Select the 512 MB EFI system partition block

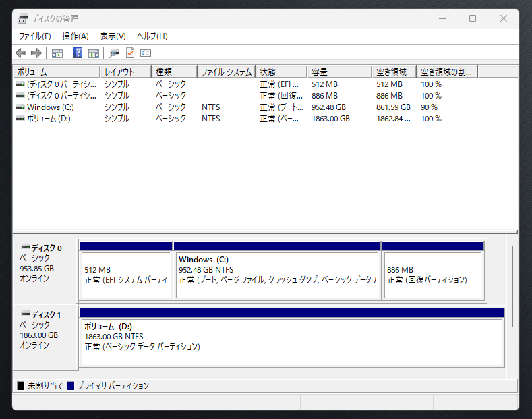click(126, 271)
